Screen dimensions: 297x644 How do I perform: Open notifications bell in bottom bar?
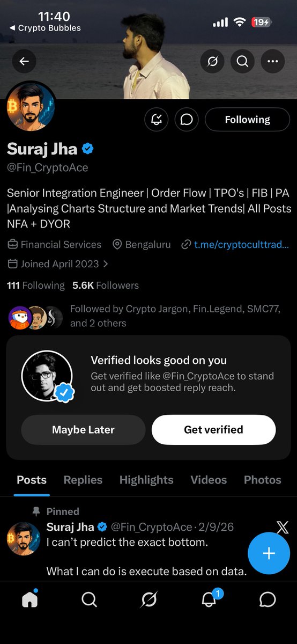210,598
